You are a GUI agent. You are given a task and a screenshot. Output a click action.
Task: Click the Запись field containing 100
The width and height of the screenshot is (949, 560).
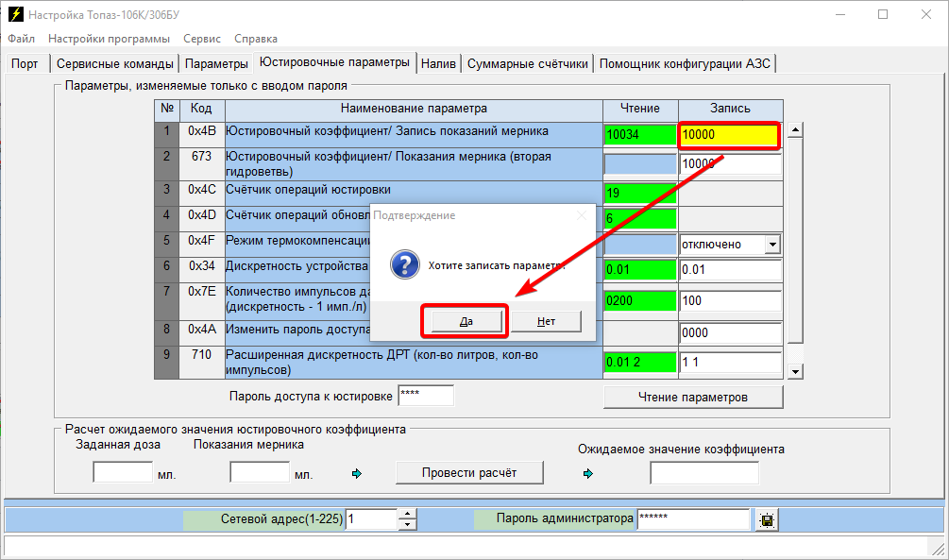coord(731,301)
